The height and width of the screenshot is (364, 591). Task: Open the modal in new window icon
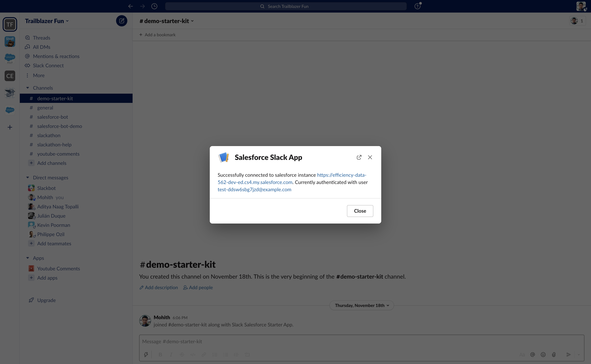359,157
